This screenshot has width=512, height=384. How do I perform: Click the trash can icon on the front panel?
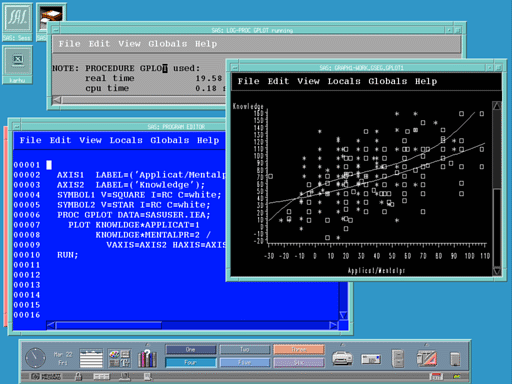pyautogui.click(x=455, y=359)
